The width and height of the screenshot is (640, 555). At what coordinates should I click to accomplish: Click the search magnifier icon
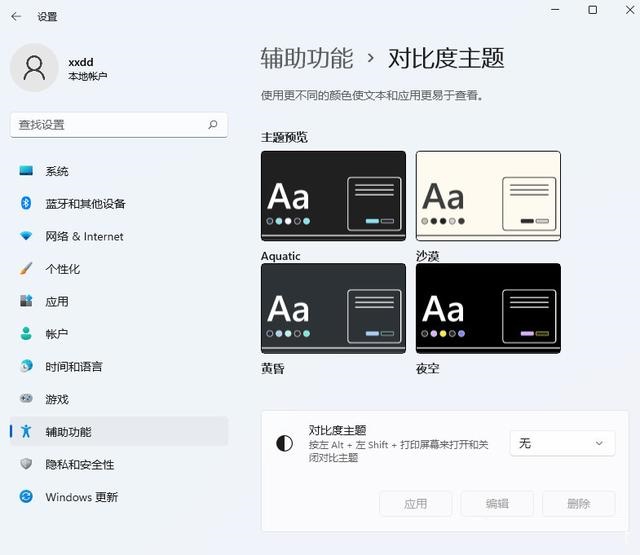click(x=212, y=125)
